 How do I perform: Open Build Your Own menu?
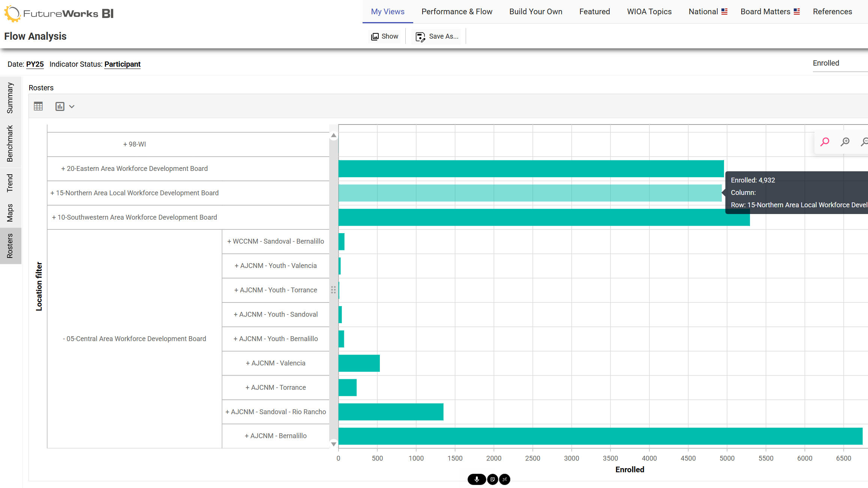click(x=536, y=12)
